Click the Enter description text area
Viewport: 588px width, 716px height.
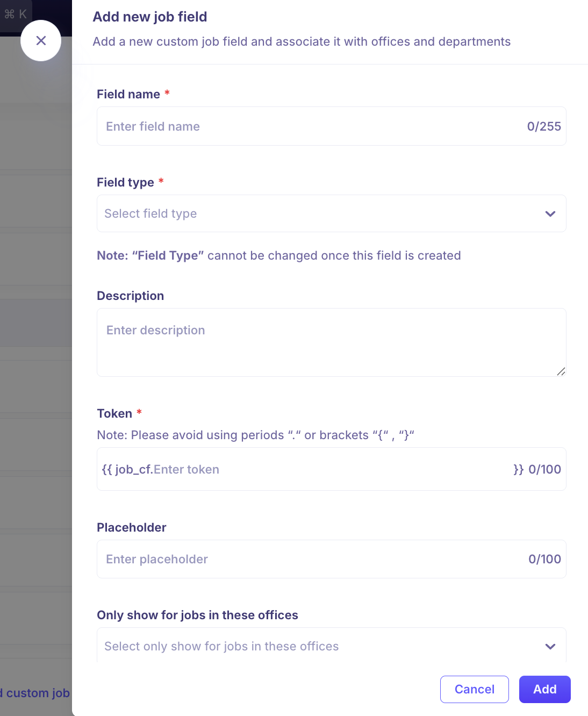click(x=332, y=342)
